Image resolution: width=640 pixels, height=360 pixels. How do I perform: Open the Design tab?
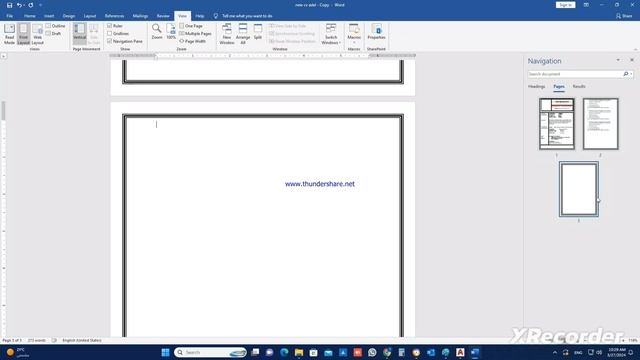click(69, 16)
